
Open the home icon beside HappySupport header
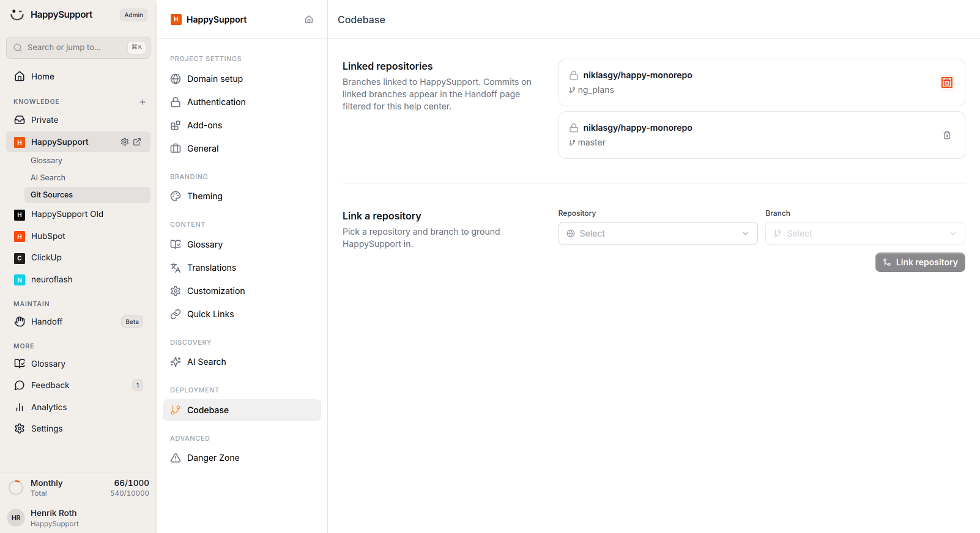(x=309, y=20)
